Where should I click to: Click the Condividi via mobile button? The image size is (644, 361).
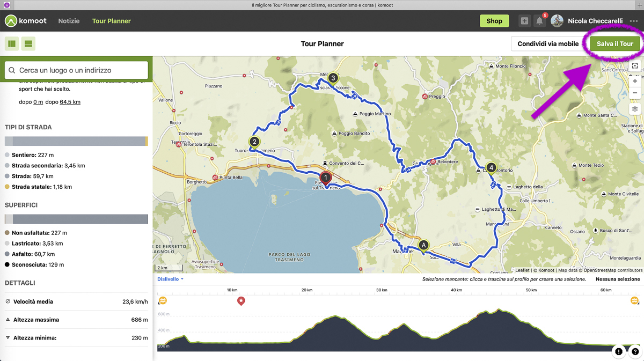click(x=548, y=44)
